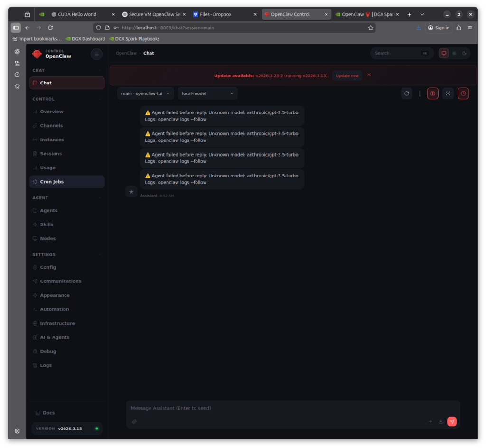The width and height of the screenshot is (486, 448).
Task: Open the Docs link in sidebar
Action: click(48, 413)
